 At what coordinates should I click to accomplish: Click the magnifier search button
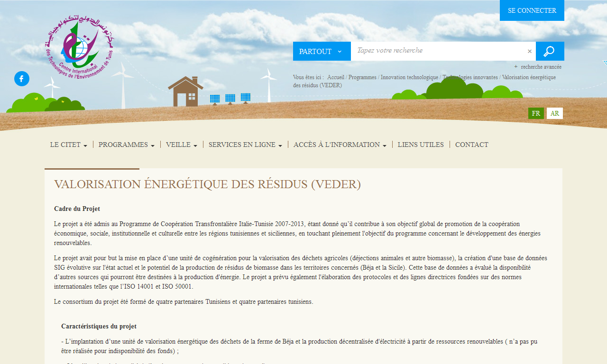(x=550, y=51)
